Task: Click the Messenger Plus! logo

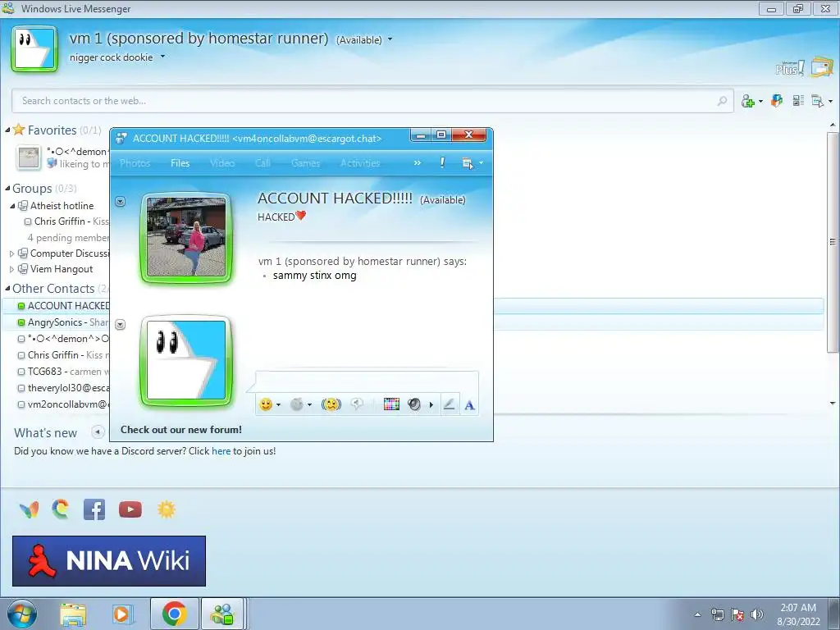Action: pyautogui.click(x=790, y=68)
